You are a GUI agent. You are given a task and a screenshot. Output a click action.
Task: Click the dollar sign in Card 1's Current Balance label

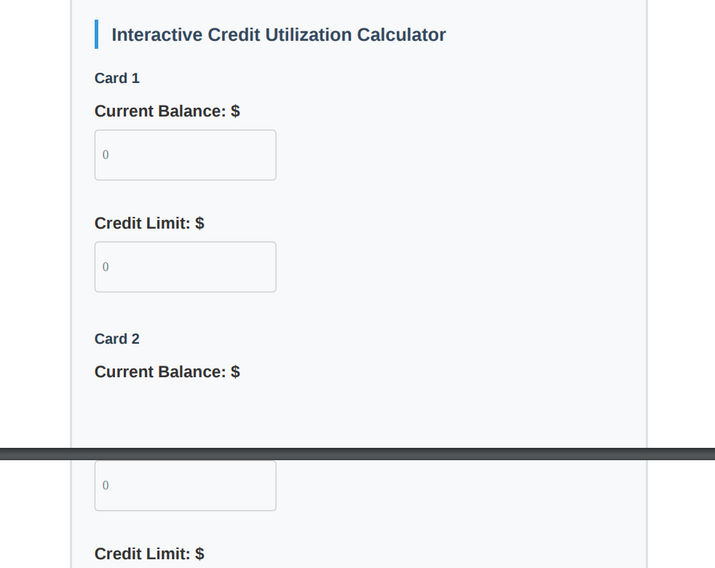235,111
